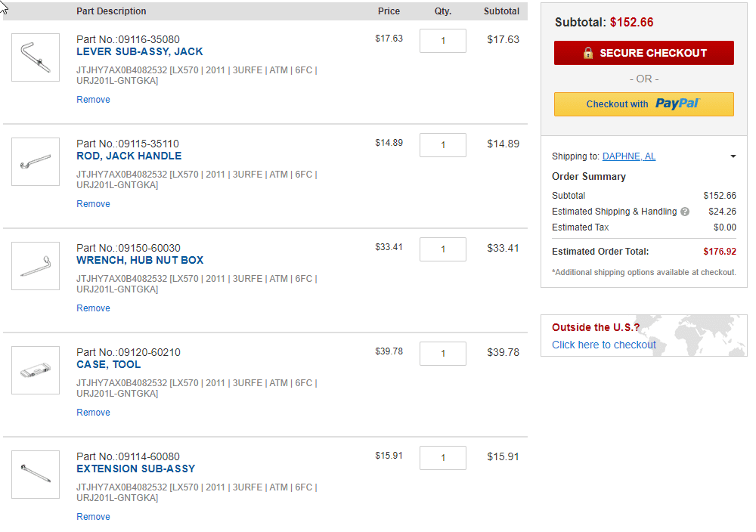Open the EXTENSION SUB-ASSY title link
Screen dimensions: 756x532
[x=135, y=469]
